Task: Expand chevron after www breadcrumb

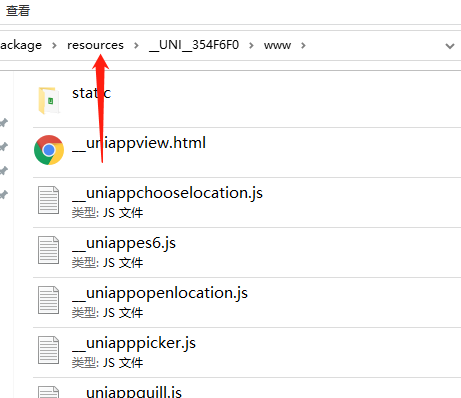Action: pyautogui.click(x=303, y=45)
